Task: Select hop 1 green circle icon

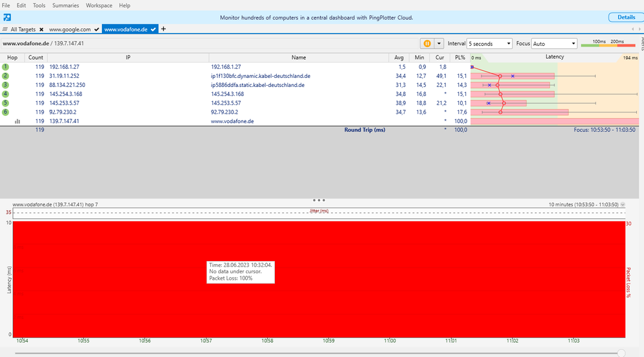Action: (x=5, y=66)
